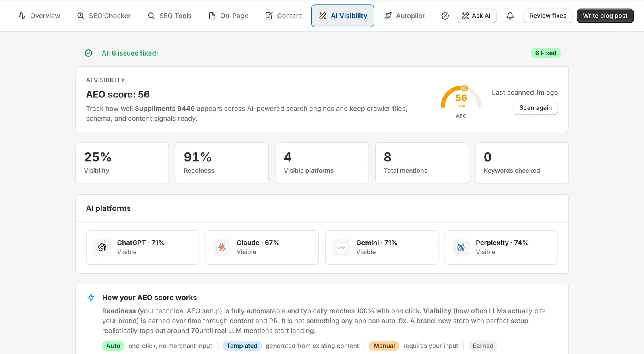Click the Auto tag
Viewport: 644px width, 354px height.
click(113, 346)
